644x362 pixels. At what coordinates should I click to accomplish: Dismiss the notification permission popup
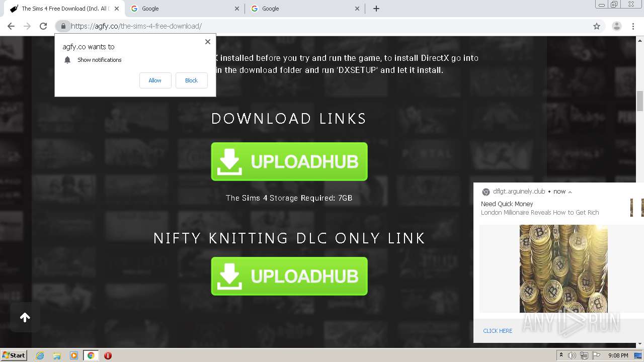coord(208,42)
